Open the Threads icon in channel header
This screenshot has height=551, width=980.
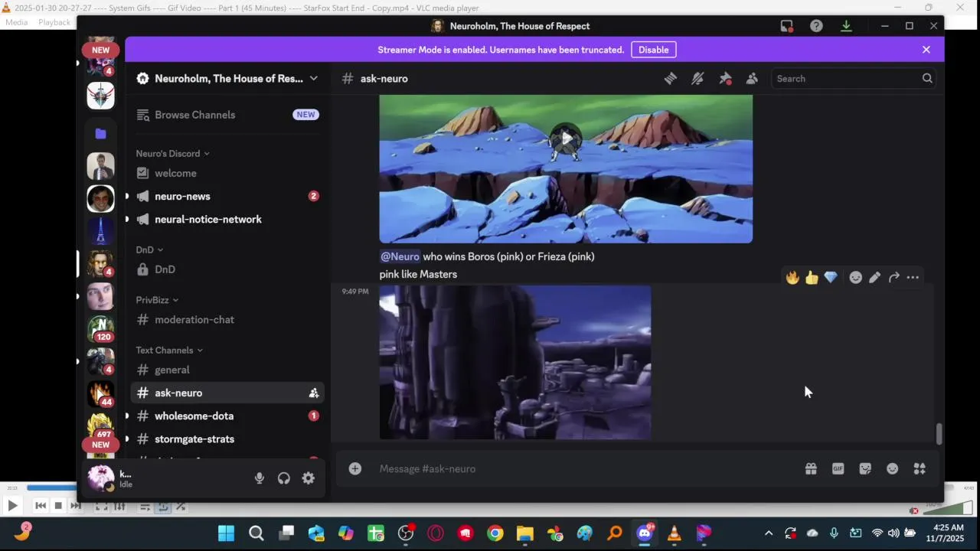tap(670, 79)
